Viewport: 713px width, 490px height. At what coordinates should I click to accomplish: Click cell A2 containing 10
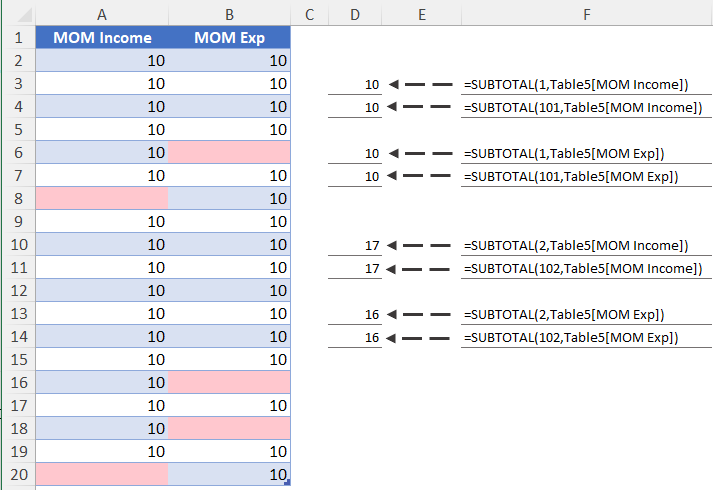pos(102,60)
